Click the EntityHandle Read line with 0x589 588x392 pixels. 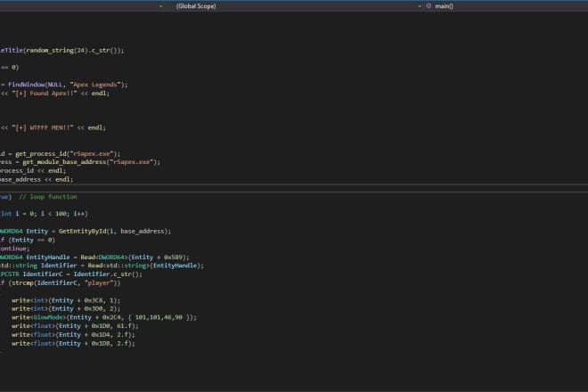[x=94, y=257]
